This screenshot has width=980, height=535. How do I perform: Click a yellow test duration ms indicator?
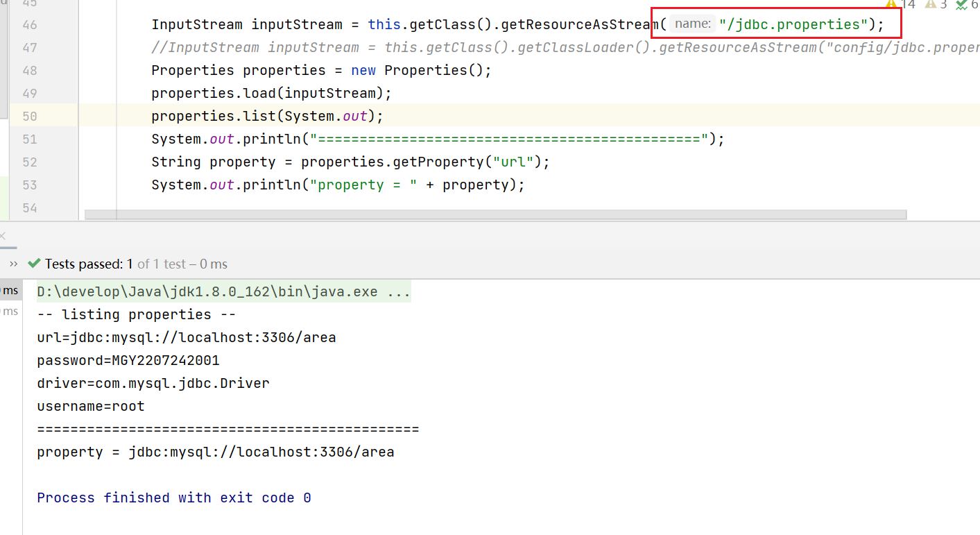[x=9, y=290]
